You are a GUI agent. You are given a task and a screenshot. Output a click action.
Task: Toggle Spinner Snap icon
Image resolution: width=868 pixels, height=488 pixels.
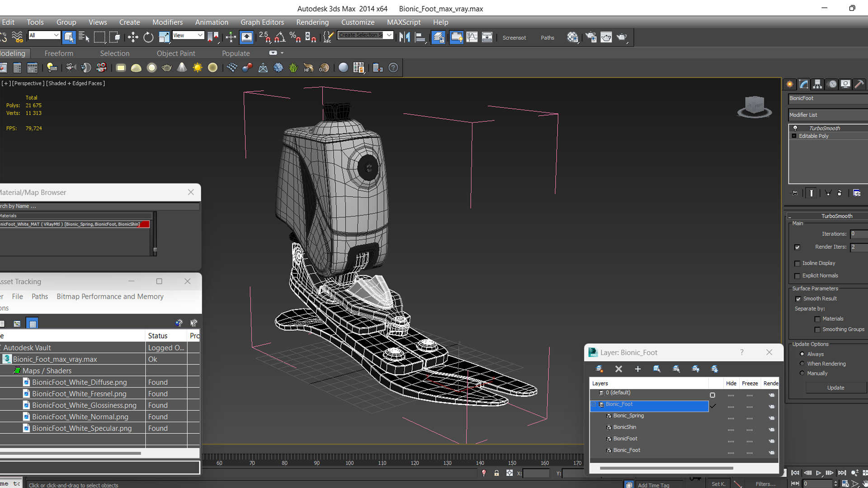point(311,37)
